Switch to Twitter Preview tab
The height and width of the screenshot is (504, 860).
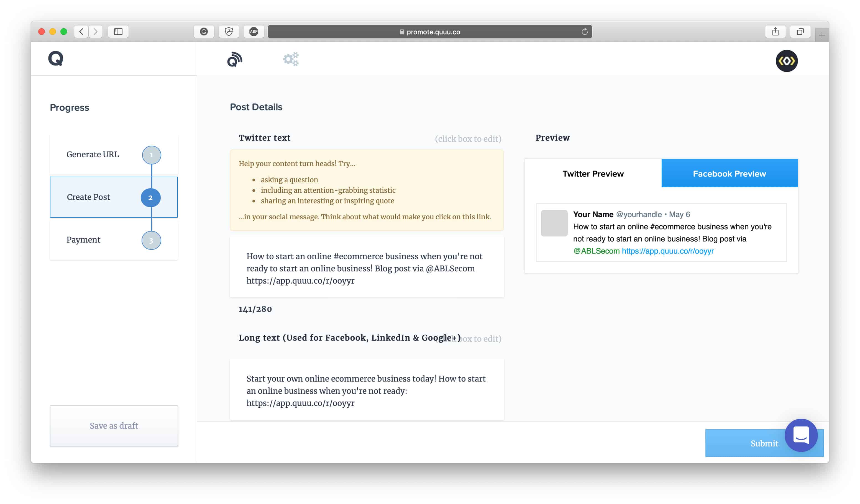tap(593, 173)
